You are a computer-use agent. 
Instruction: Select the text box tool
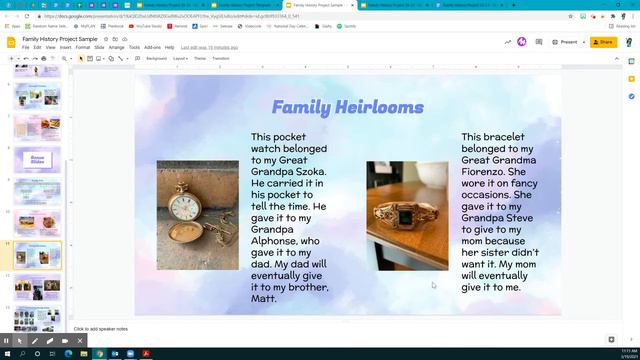coord(90,59)
